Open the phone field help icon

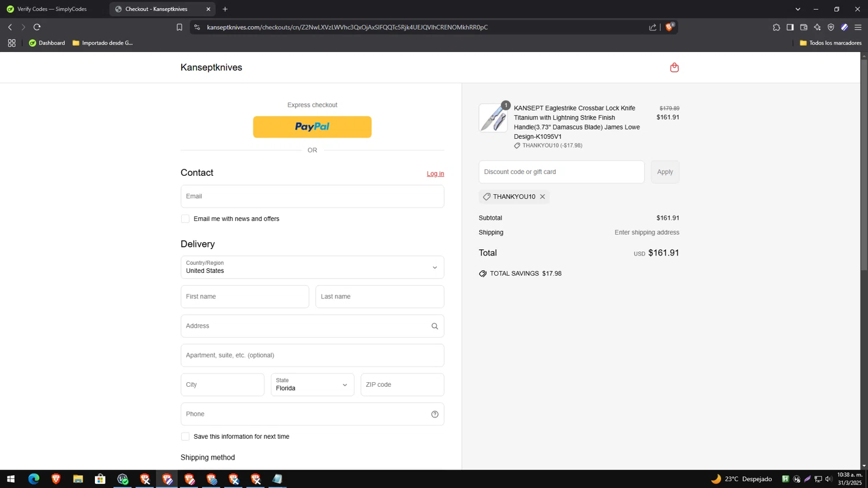[435, 414]
